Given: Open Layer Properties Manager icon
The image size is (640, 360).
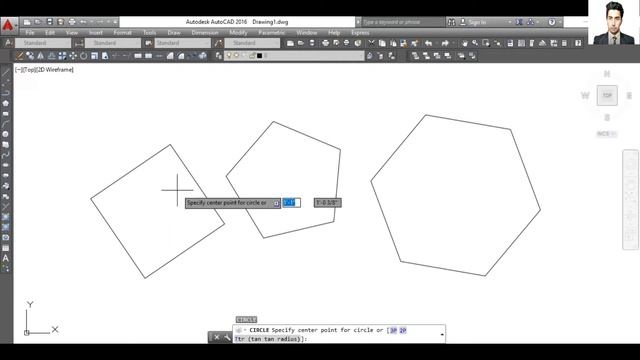Looking at the screenshot, I should [219, 56].
